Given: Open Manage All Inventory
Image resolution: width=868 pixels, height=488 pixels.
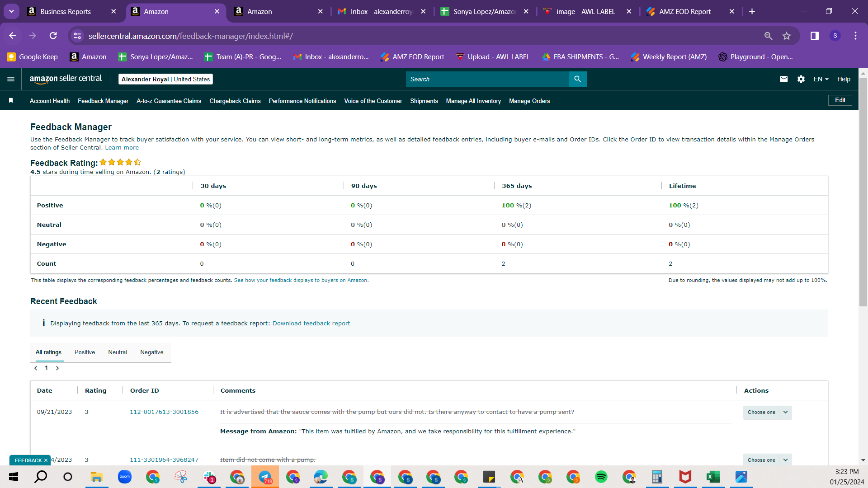Looking at the screenshot, I should point(473,101).
